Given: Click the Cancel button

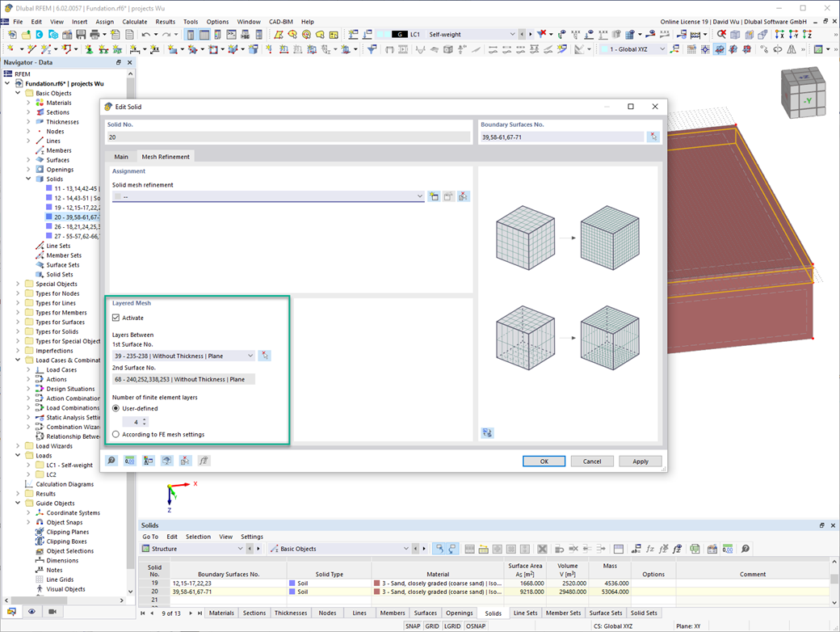Looking at the screenshot, I should (592, 461).
